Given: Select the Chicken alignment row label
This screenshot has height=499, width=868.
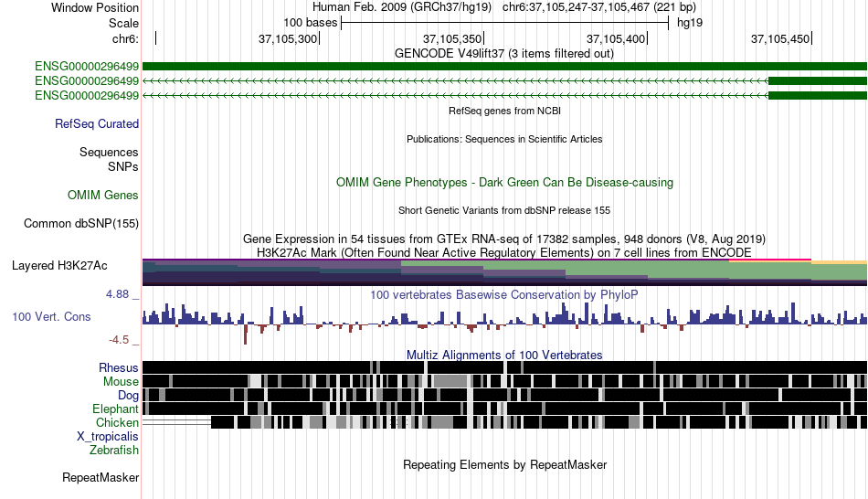Looking at the screenshot, I should tap(117, 422).
